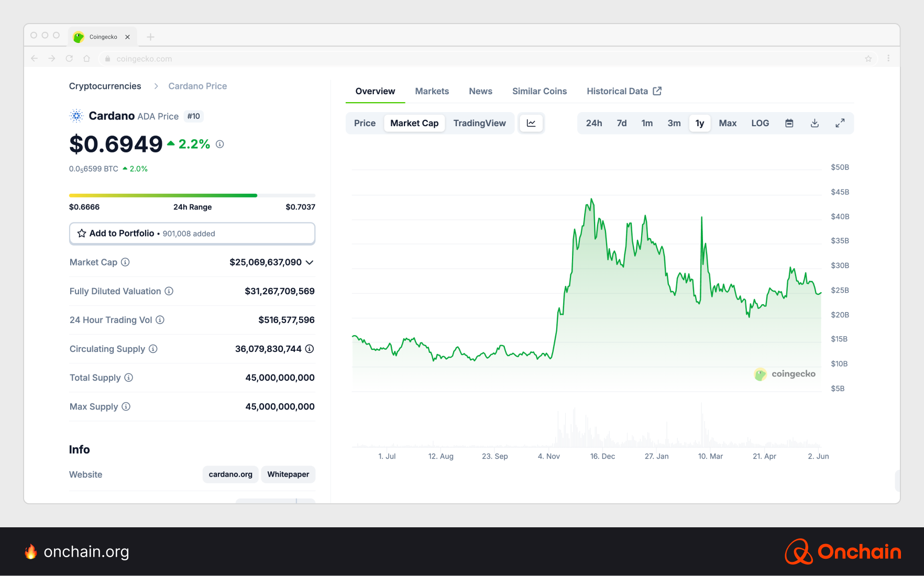Screen dimensions: 924x576
Task: Open the Overview tab
Action: click(x=375, y=91)
